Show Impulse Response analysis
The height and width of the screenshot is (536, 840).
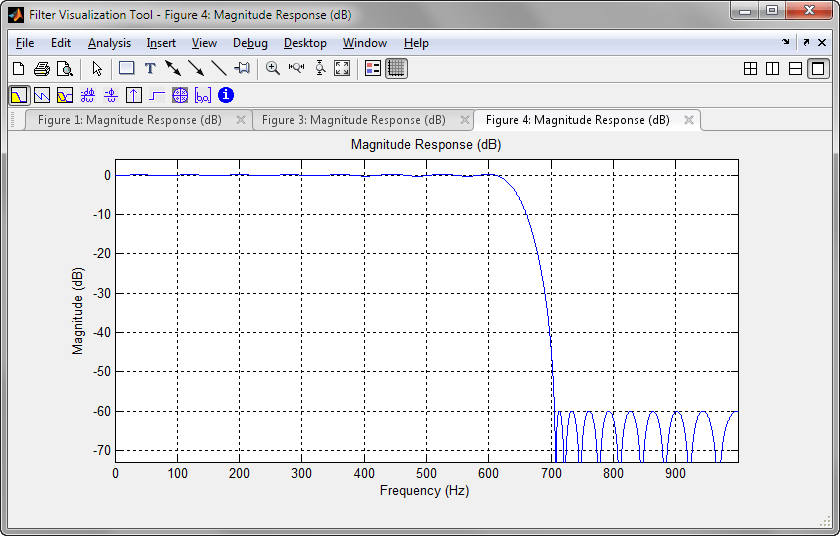[134, 95]
